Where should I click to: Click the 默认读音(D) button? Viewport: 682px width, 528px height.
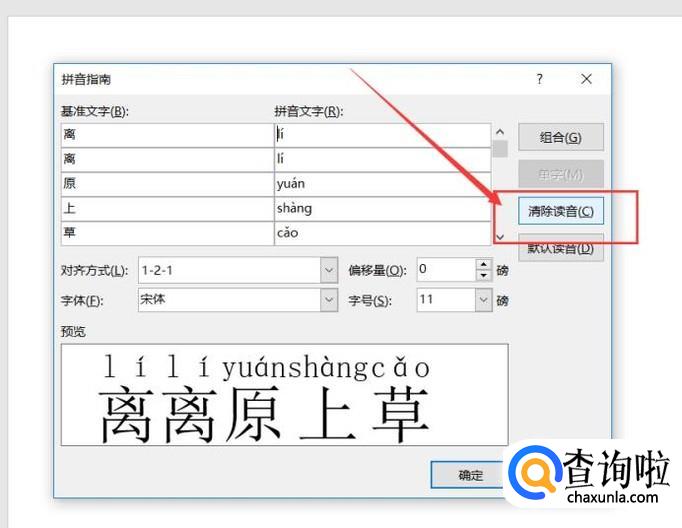tap(561, 248)
